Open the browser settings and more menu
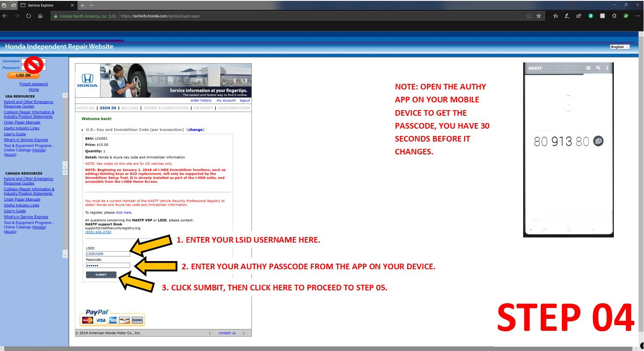 pos(637,16)
